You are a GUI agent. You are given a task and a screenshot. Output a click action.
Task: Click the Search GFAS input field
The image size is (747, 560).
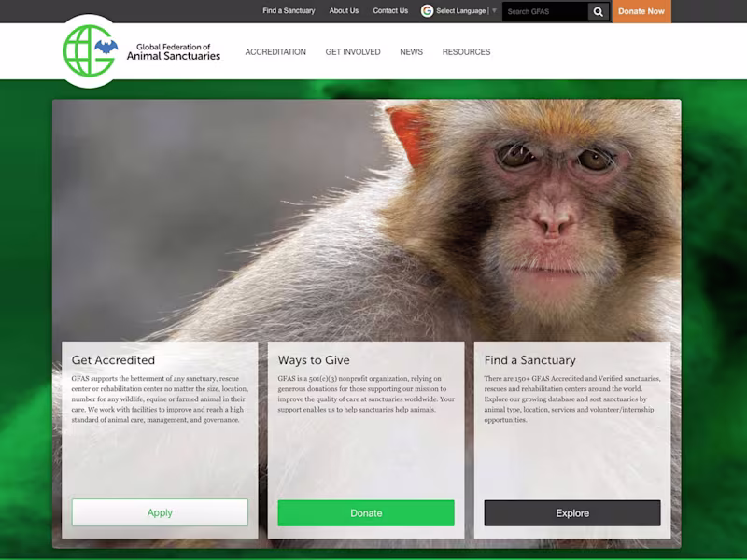coord(546,12)
